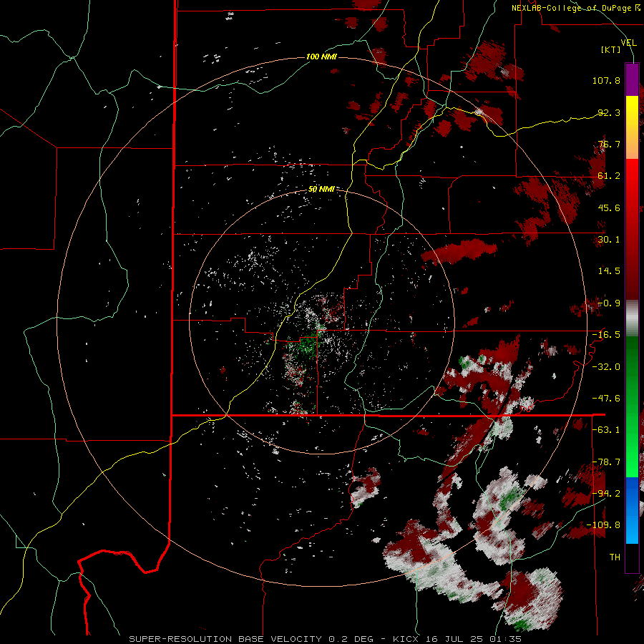Select the -16.5 legend value
The height and width of the screenshot is (644, 644).
[x=606, y=335]
